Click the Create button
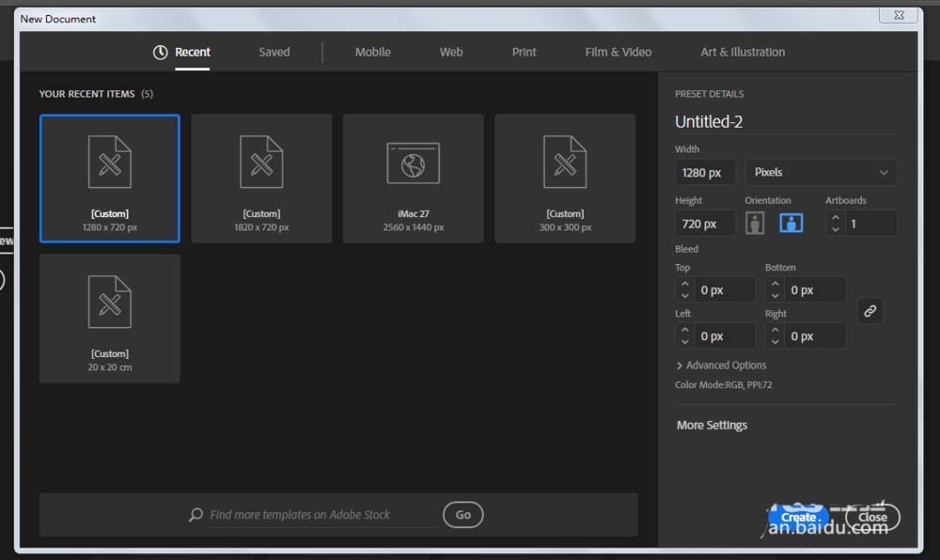Image resolution: width=940 pixels, height=560 pixels. click(798, 517)
